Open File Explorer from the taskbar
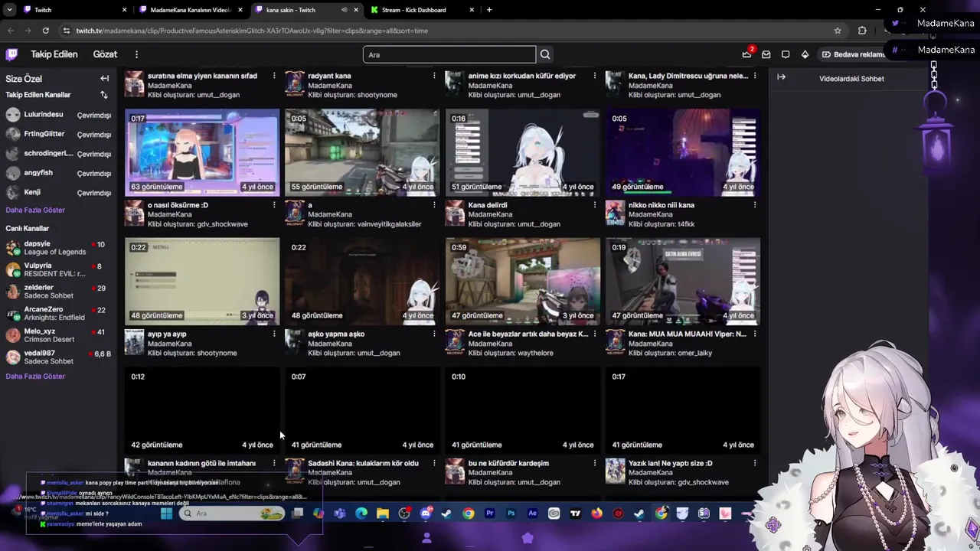 pyautogui.click(x=383, y=514)
